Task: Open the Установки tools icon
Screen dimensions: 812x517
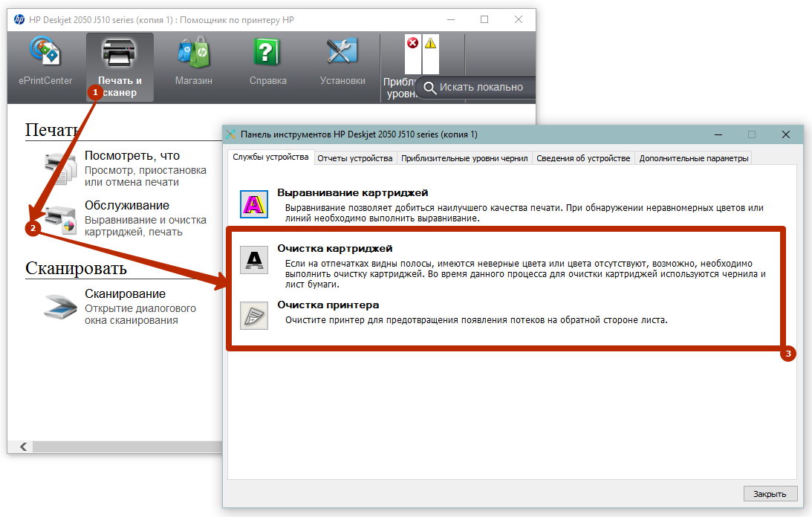Action: coord(342,53)
